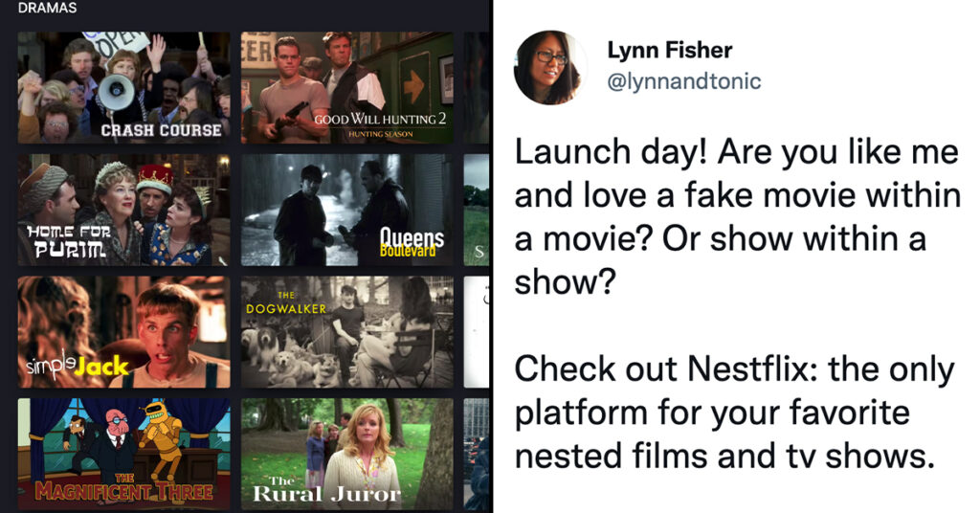Select partially visible thumbnail beside Queens Boulevard

(x=477, y=210)
